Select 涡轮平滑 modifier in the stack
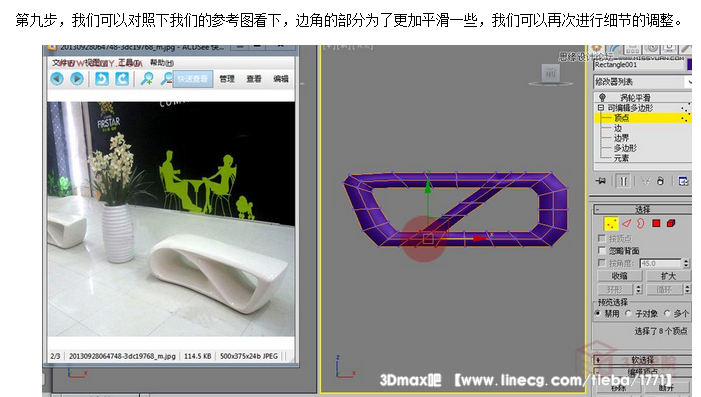This screenshot has height=397, width=701. tap(635, 97)
